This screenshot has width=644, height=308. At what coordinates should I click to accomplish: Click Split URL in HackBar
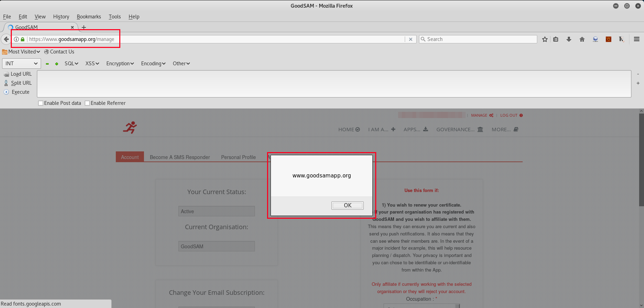18,83
